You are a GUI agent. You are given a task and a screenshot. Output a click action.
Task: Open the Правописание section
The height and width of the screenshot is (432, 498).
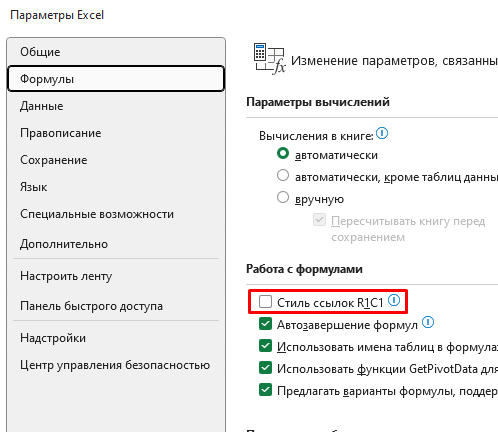[116, 133]
